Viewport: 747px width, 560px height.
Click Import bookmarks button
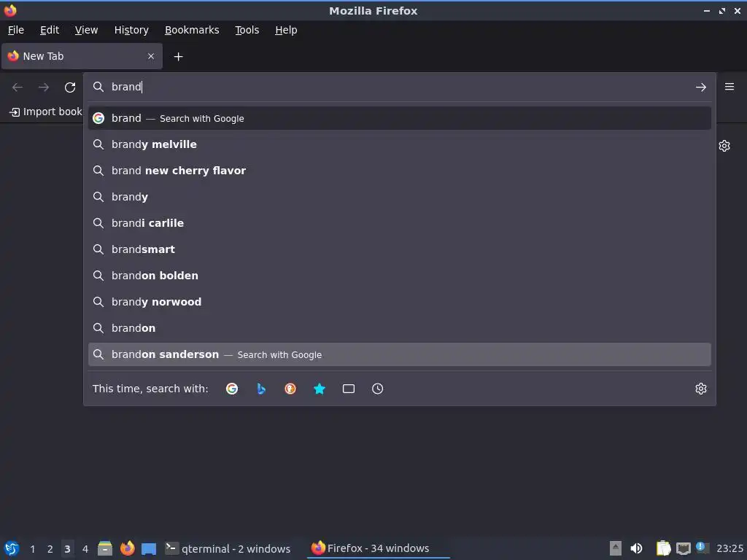tap(46, 112)
